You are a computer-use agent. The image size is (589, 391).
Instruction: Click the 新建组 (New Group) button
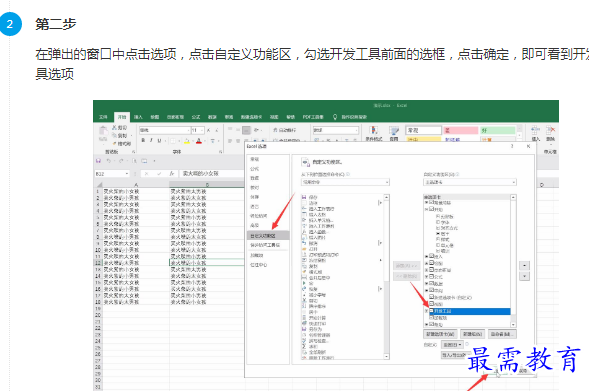(x=472, y=334)
